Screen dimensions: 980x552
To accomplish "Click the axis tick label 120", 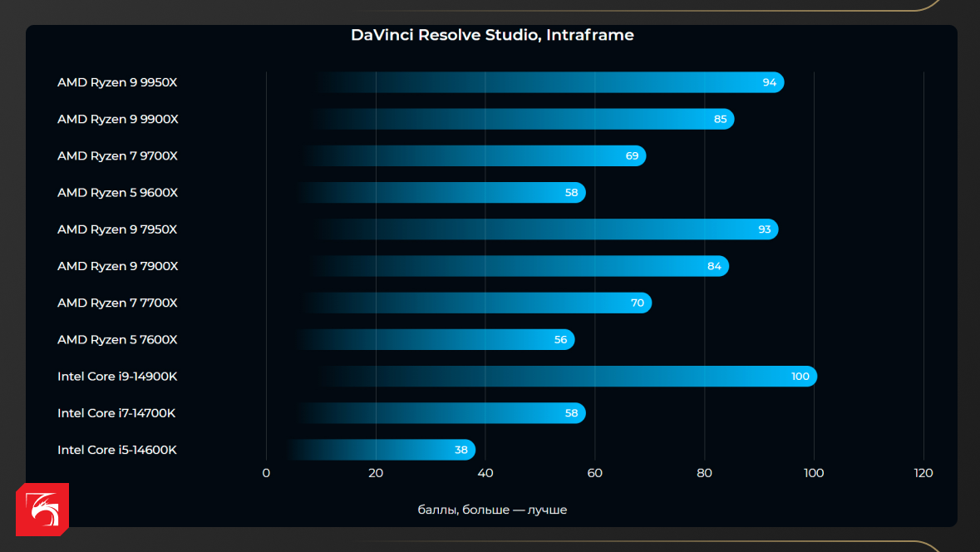I will coord(923,473).
